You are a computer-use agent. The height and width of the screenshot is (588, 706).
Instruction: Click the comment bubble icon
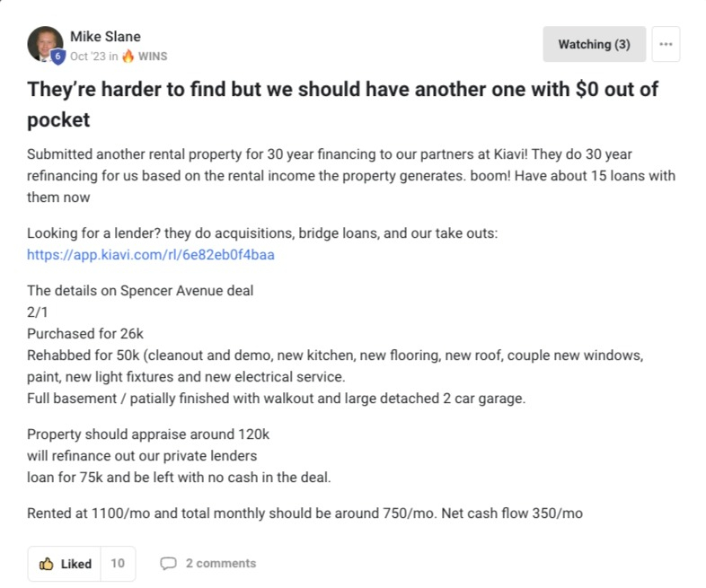(x=168, y=563)
